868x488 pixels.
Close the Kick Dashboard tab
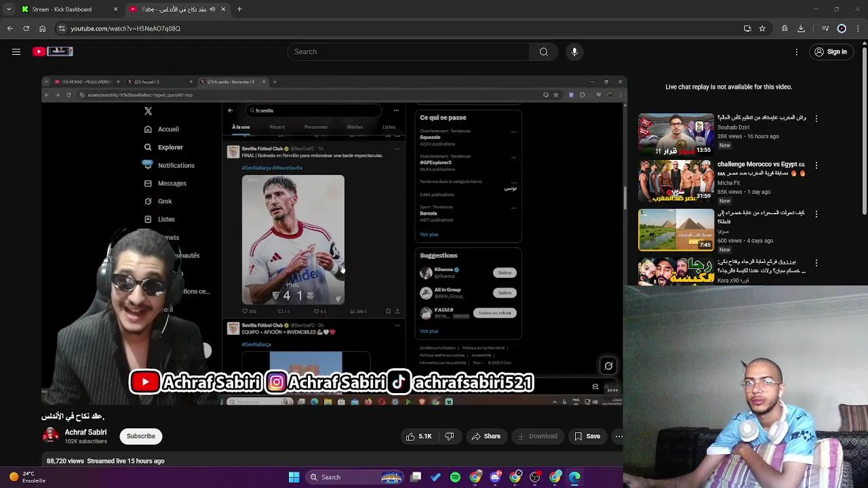[115, 9]
